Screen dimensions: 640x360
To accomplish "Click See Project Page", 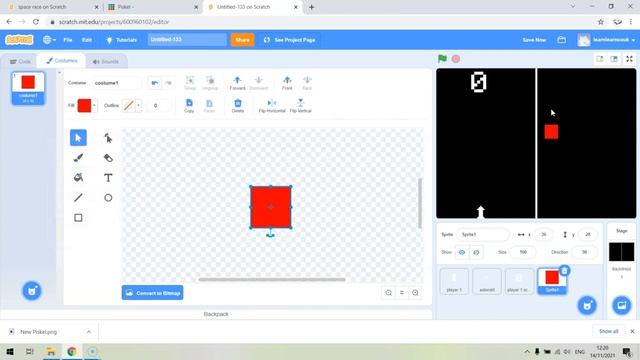I will point(289,40).
